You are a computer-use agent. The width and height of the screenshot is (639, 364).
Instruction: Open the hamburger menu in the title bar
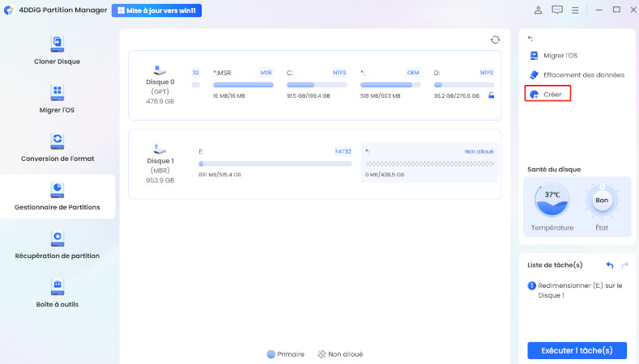pyautogui.click(x=575, y=11)
